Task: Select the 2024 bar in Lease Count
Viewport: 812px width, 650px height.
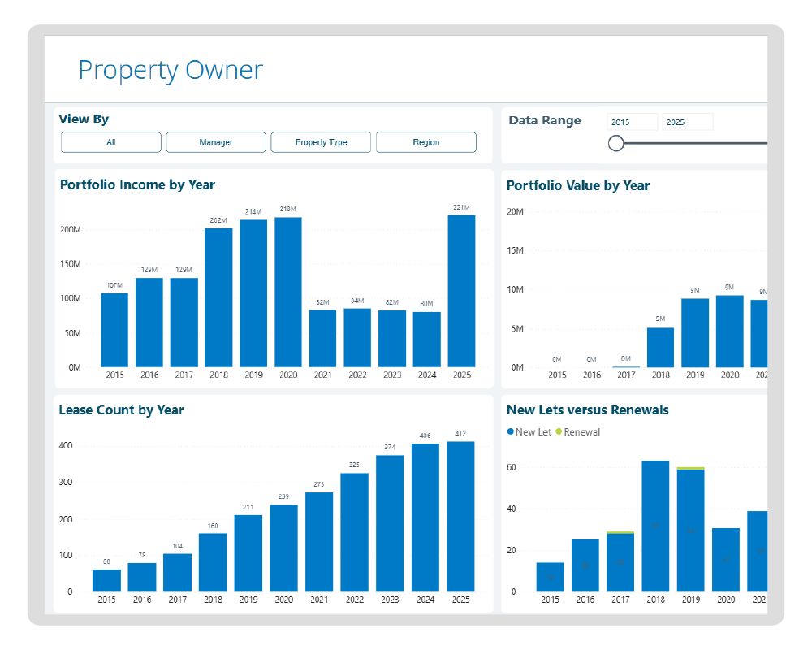Action: click(425, 518)
